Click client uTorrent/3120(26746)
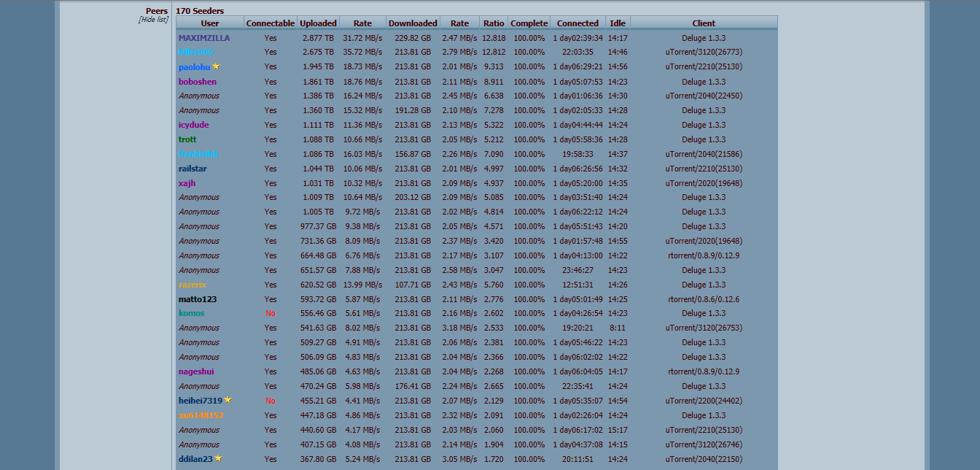This screenshot has width=980, height=470. click(704, 444)
